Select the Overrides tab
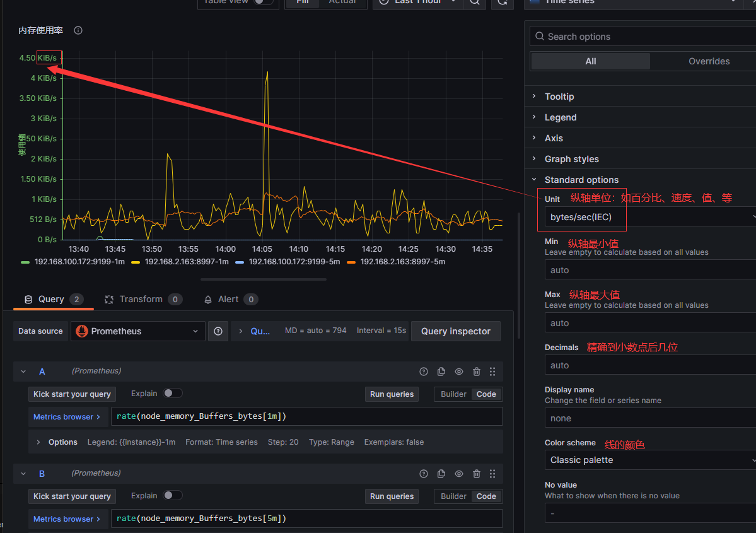756x533 pixels. click(709, 61)
